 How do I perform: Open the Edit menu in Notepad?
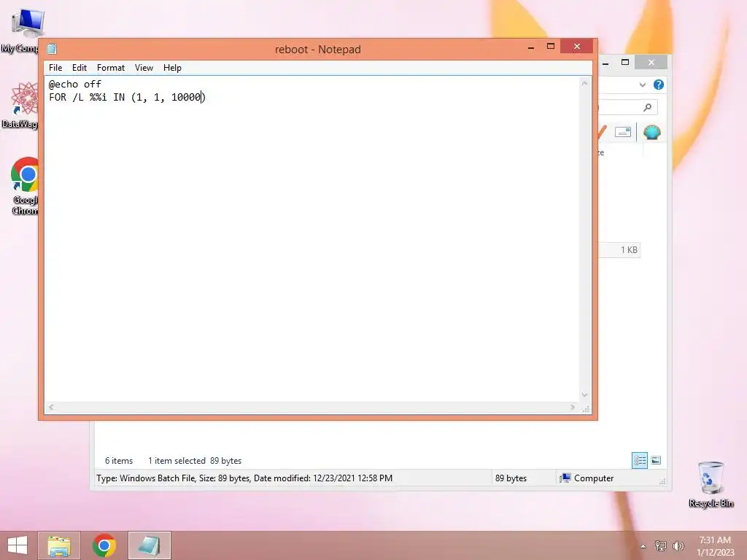point(79,68)
